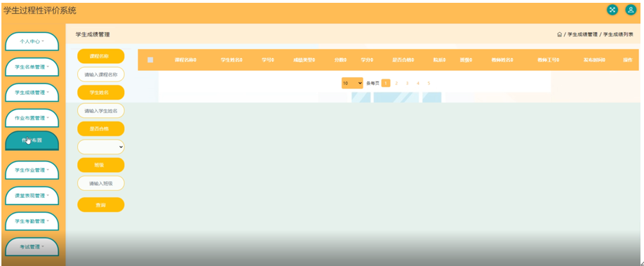Open the user profile icon
This screenshot has width=644, height=266.
[x=631, y=11]
